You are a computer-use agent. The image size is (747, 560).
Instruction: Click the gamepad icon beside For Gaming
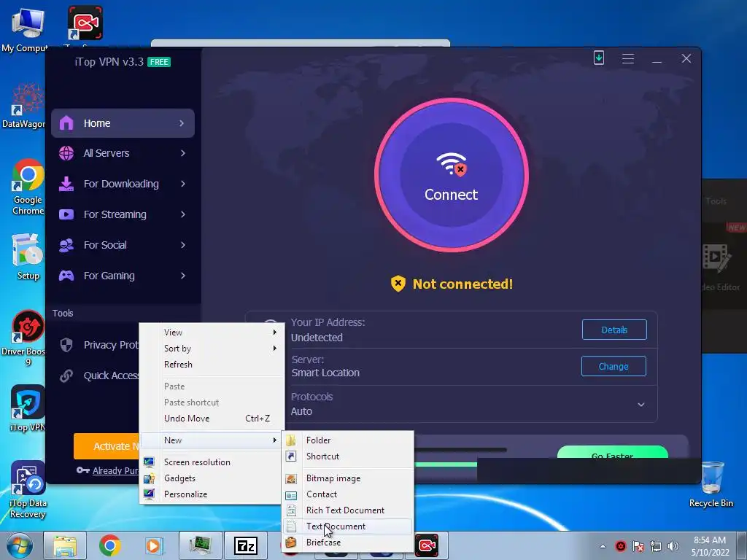click(66, 276)
